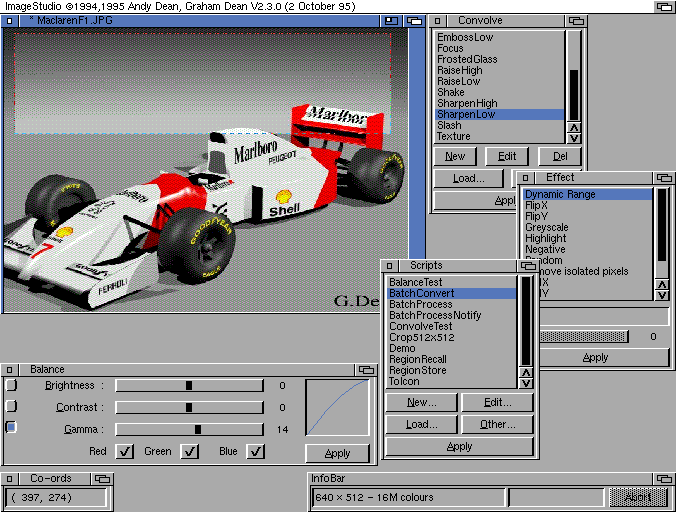Click the Effect list scroll-up arrow
Screen dimensions: 676x512
tap(662, 284)
